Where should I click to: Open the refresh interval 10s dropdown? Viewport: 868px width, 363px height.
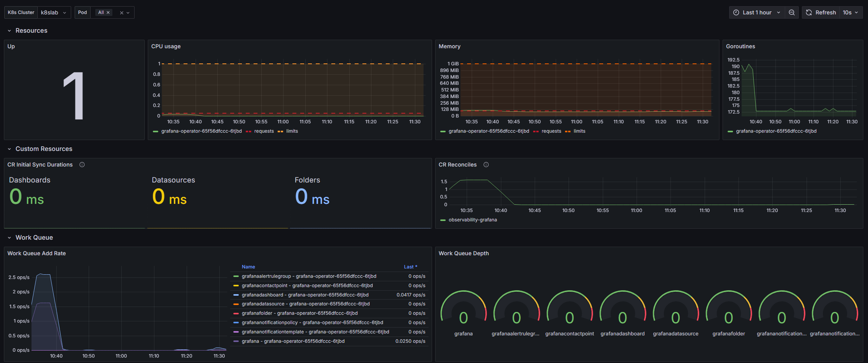[851, 12]
